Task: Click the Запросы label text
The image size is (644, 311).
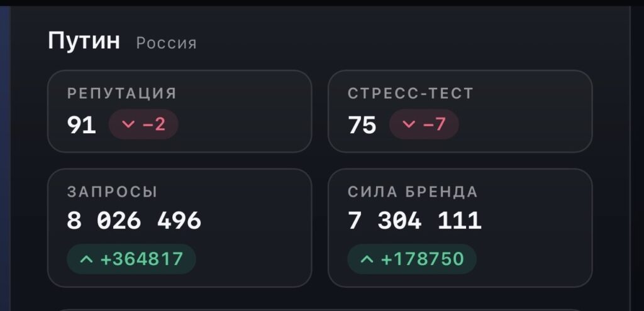Action: (x=112, y=192)
